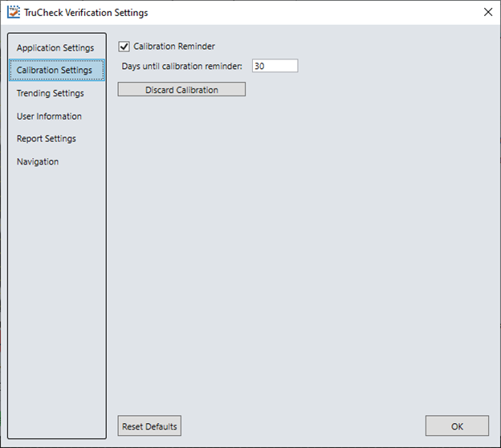Go to Report Settings

pos(47,139)
